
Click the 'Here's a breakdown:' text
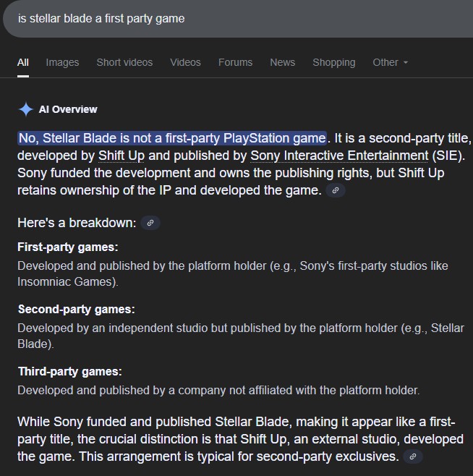(77, 223)
